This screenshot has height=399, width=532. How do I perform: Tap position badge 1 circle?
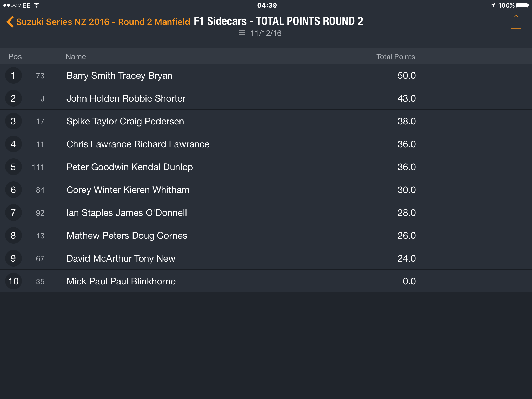pyautogui.click(x=13, y=75)
